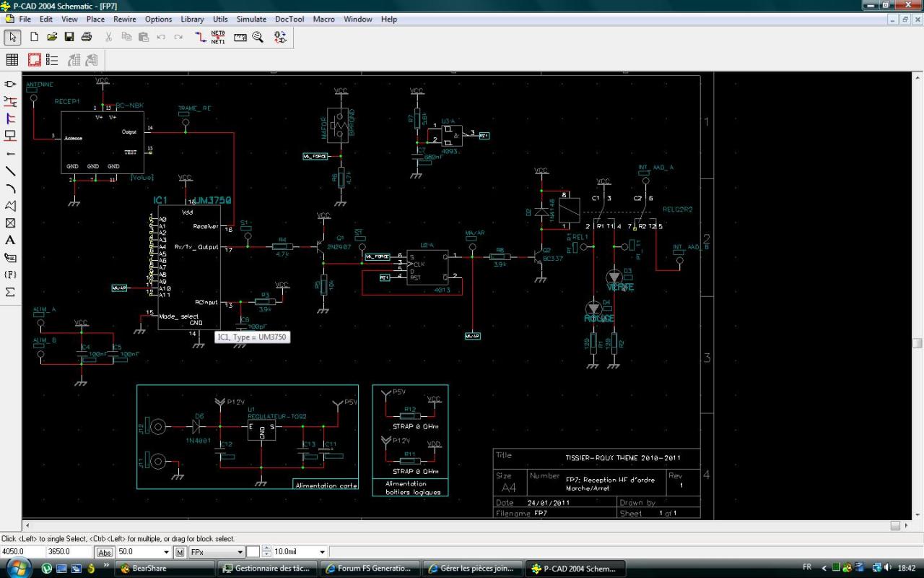
Task: Select the Place Line tool
Action: (x=10, y=171)
